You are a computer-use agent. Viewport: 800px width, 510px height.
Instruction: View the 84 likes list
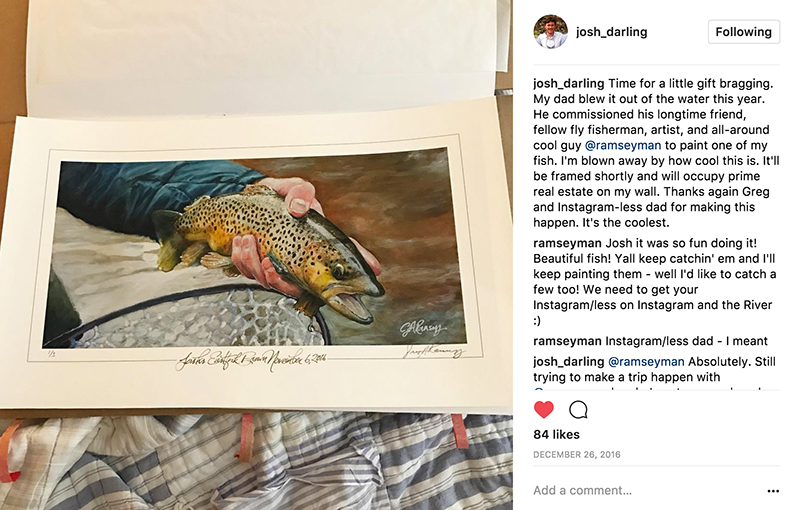[556, 435]
